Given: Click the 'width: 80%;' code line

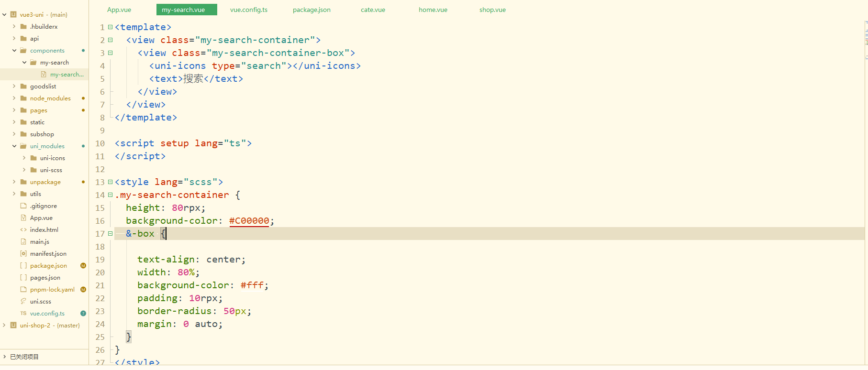Looking at the screenshot, I should coord(168,272).
